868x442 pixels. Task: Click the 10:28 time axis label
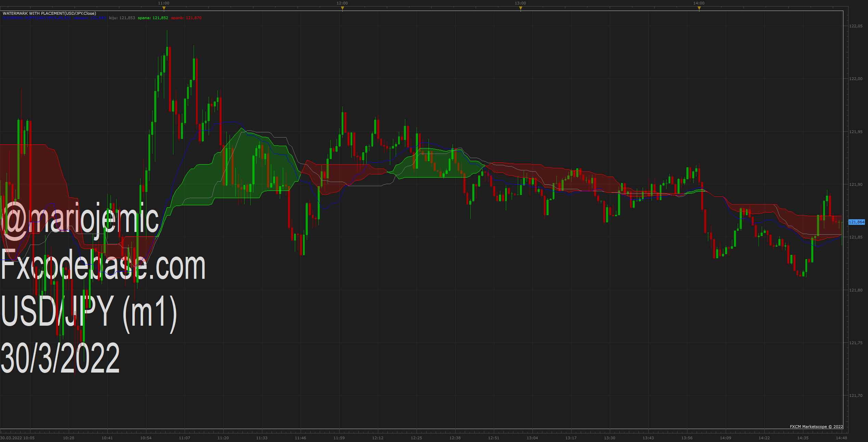pos(69,438)
